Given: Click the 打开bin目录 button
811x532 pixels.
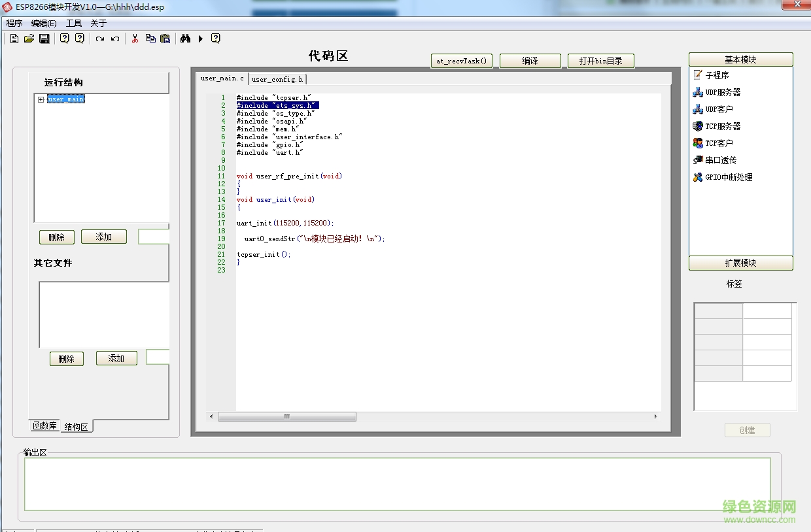Looking at the screenshot, I should coord(600,60).
